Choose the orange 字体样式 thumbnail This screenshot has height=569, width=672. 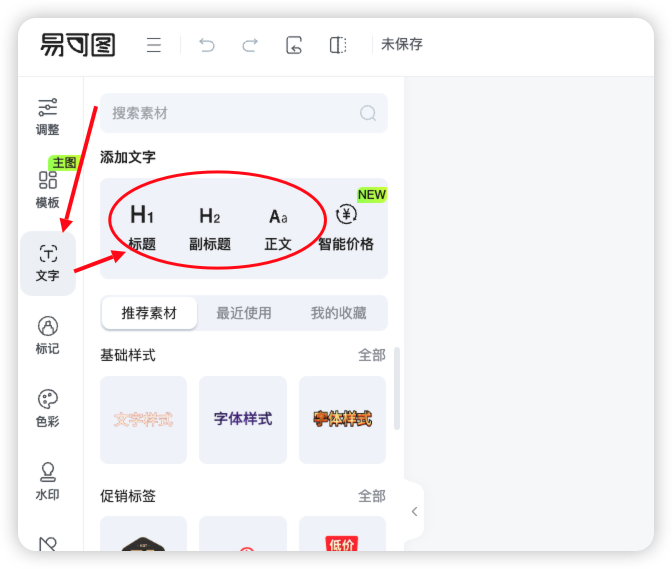coord(342,420)
